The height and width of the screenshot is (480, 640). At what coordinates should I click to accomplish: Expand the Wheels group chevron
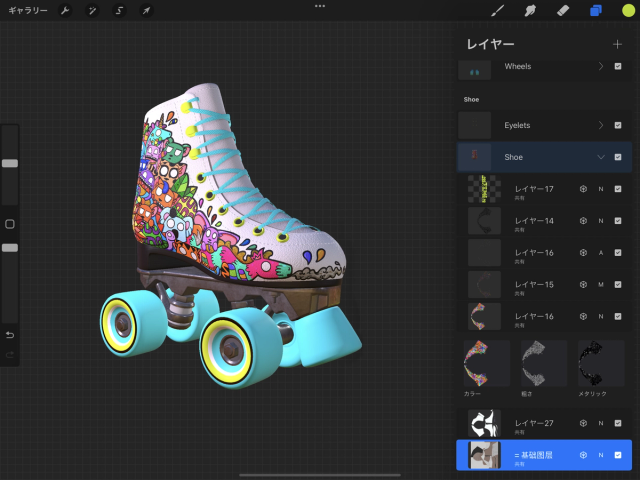coord(600,66)
